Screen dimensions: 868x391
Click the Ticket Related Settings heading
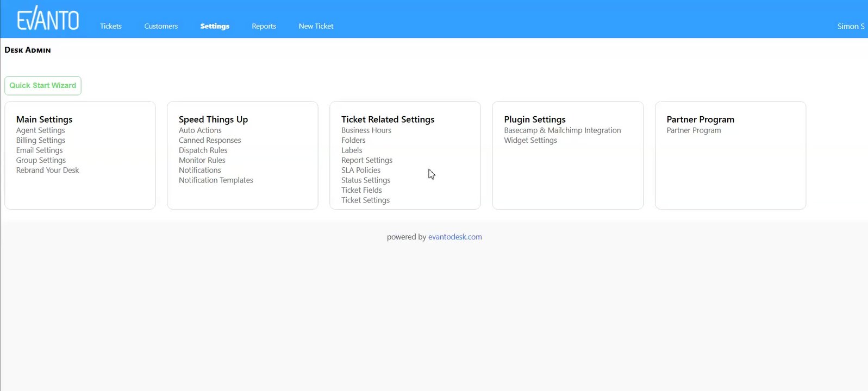point(388,119)
